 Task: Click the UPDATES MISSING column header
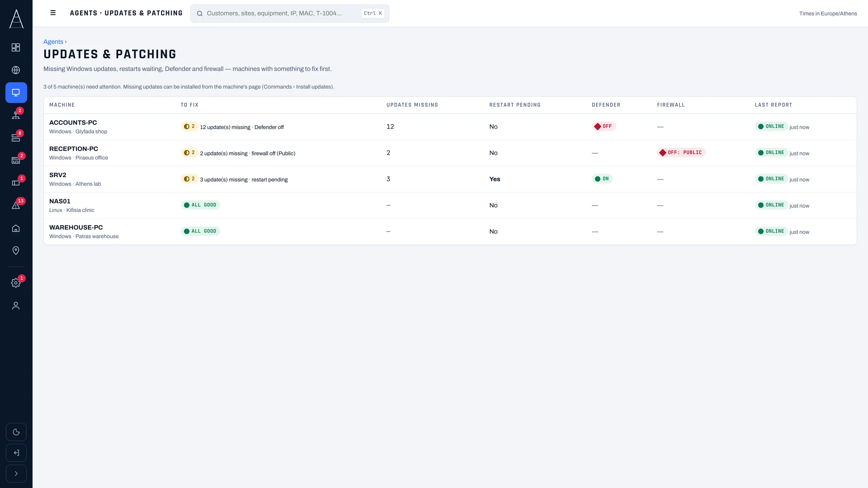(x=412, y=105)
